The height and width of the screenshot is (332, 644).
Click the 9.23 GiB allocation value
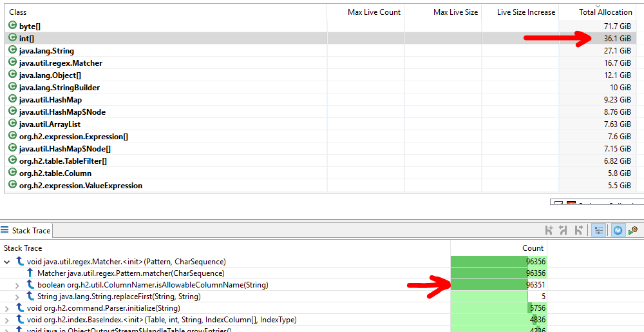pos(618,99)
